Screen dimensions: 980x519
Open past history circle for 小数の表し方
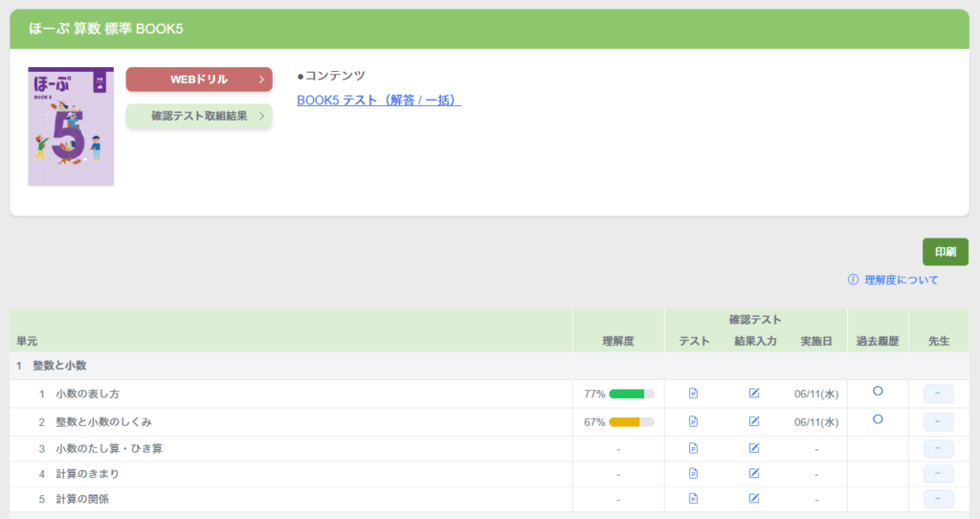(x=878, y=392)
